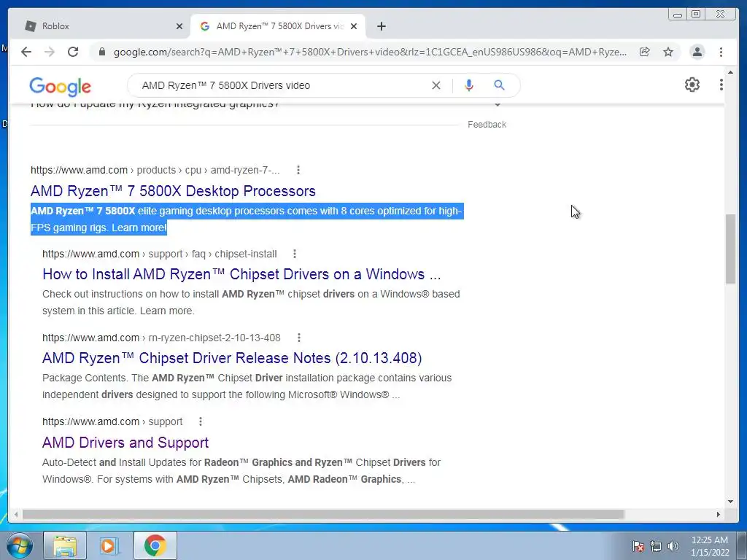Reload the current Google search page
Screen dimensions: 747x560
tap(73, 52)
